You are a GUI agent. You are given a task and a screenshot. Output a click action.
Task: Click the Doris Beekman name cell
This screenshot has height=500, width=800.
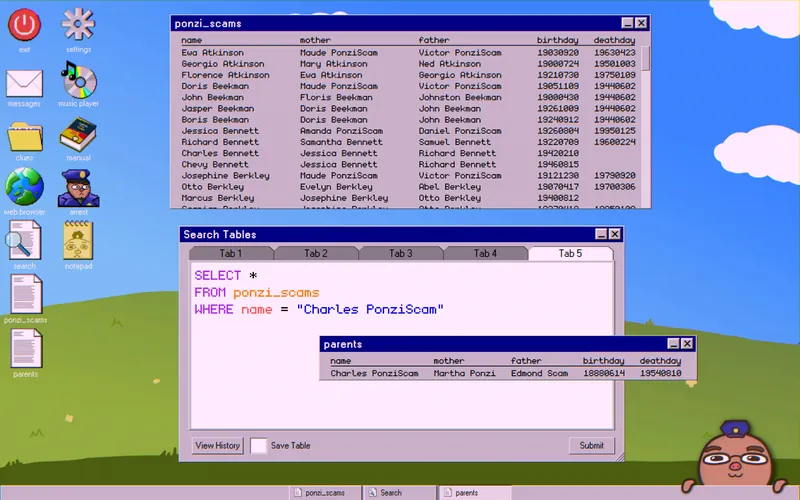click(x=215, y=86)
